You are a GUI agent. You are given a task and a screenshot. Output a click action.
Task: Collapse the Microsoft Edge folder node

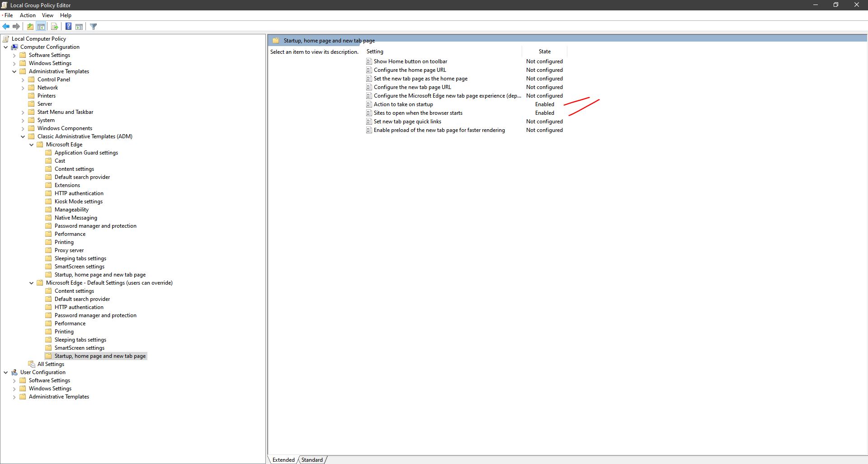point(31,145)
